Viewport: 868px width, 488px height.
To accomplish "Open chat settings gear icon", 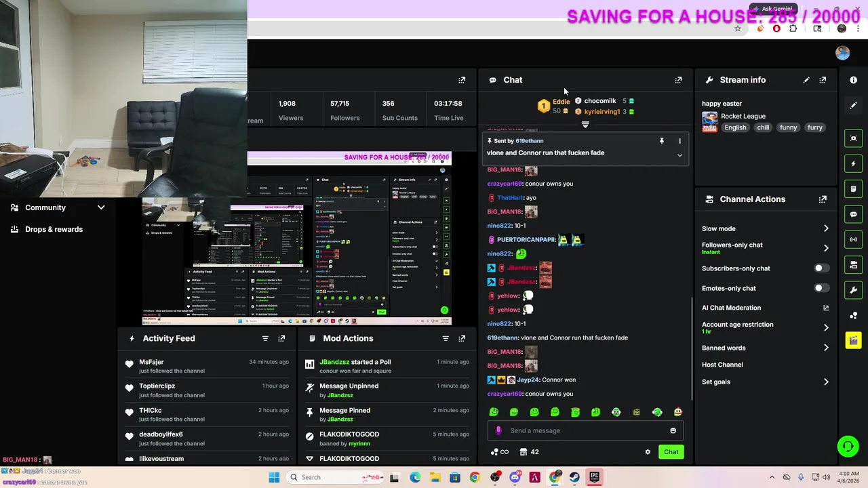I will tap(648, 452).
